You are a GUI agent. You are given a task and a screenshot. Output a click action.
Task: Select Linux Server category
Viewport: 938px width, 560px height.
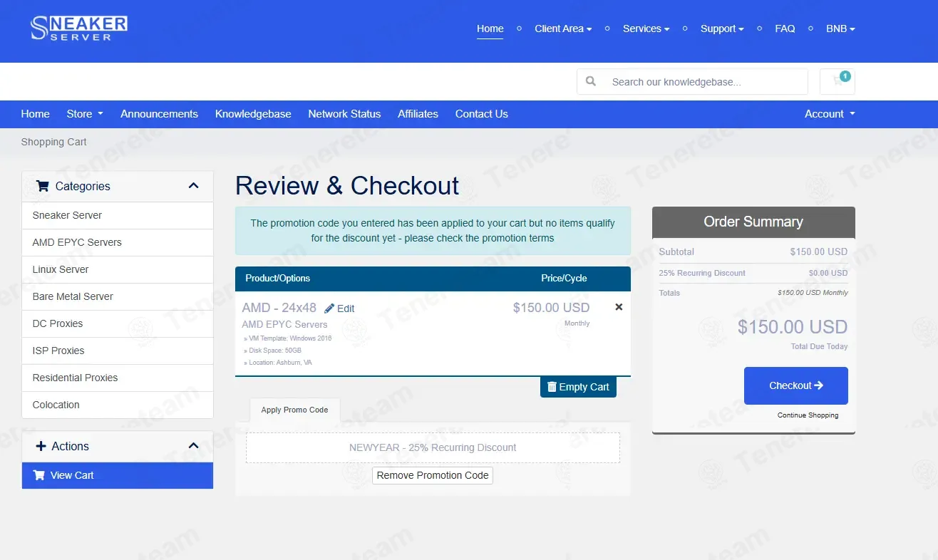pyautogui.click(x=118, y=269)
